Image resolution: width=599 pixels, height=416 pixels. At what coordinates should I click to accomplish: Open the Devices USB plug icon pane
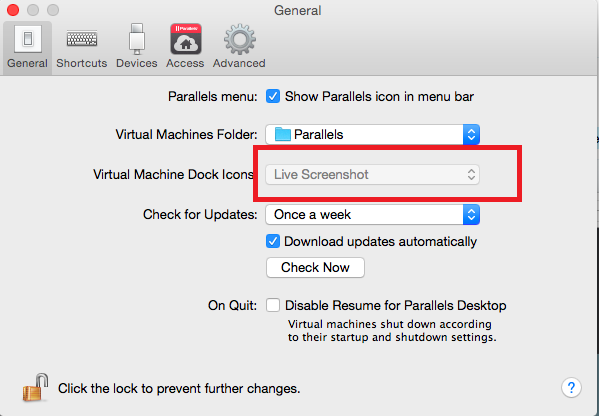point(137,39)
